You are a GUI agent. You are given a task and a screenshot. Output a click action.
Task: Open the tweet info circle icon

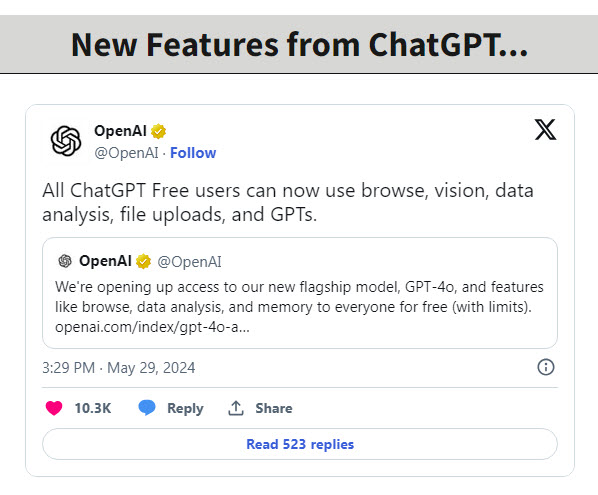[x=546, y=367]
